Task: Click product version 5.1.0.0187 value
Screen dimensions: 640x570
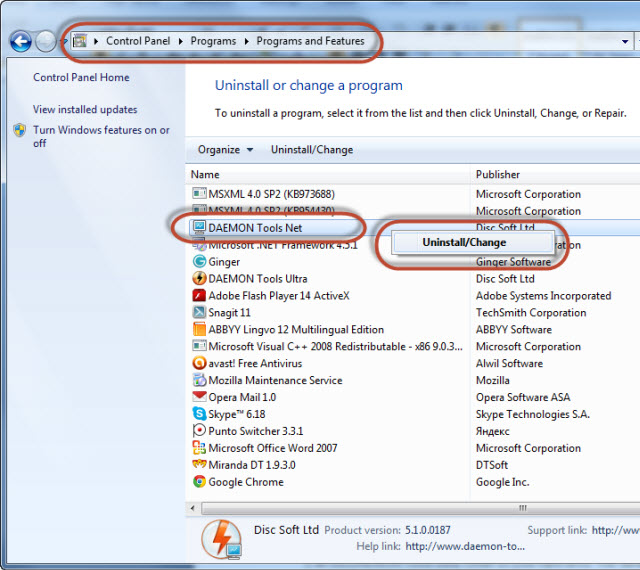Action: click(427, 530)
